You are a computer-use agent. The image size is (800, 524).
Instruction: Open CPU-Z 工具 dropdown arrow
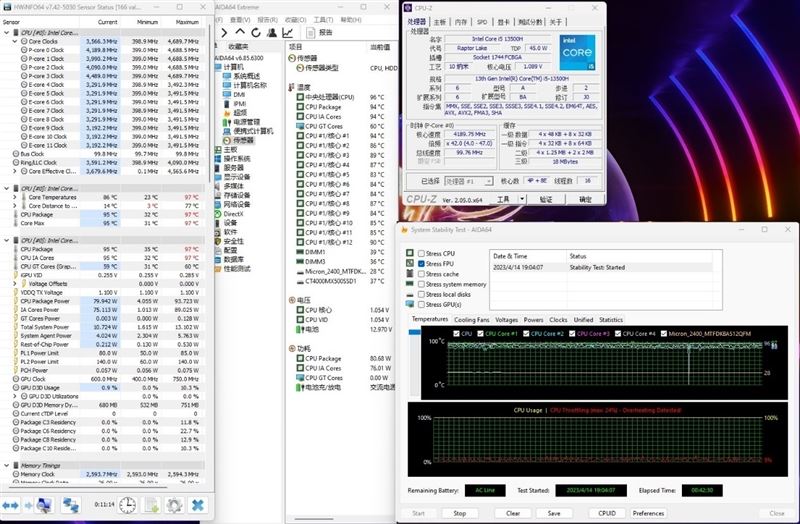tap(522, 199)
